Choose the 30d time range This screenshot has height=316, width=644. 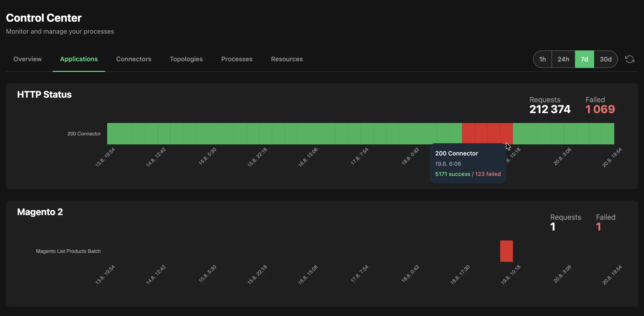pyautogui.click(x=606, y=59)
